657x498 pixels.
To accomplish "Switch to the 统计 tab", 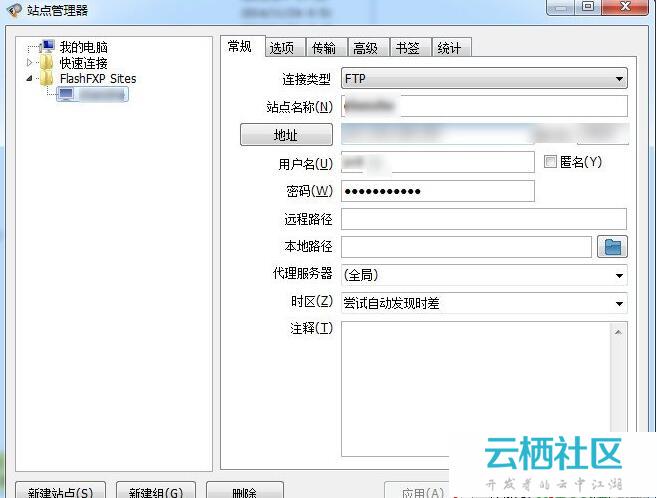I will pyautogui.click(x=451, y=47).
